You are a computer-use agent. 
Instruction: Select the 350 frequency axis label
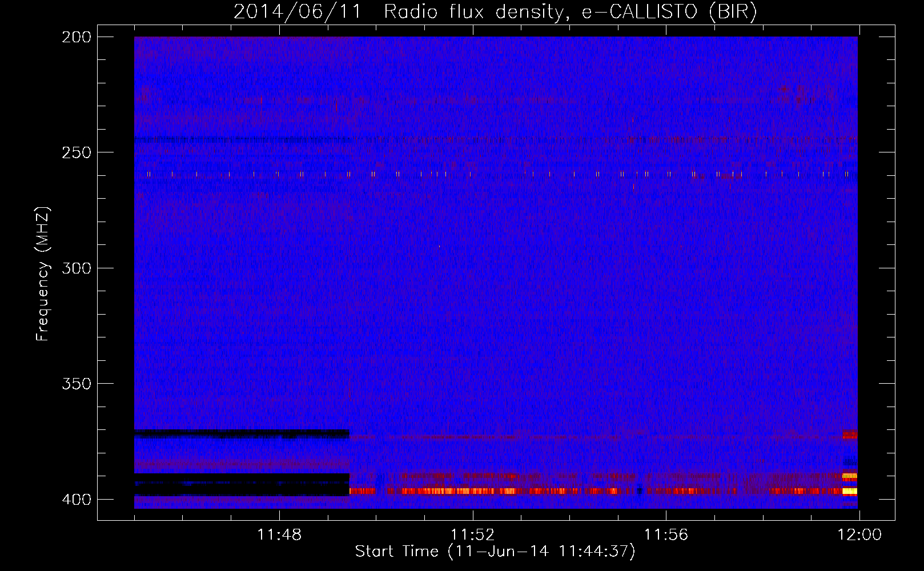tap(77, 384)
